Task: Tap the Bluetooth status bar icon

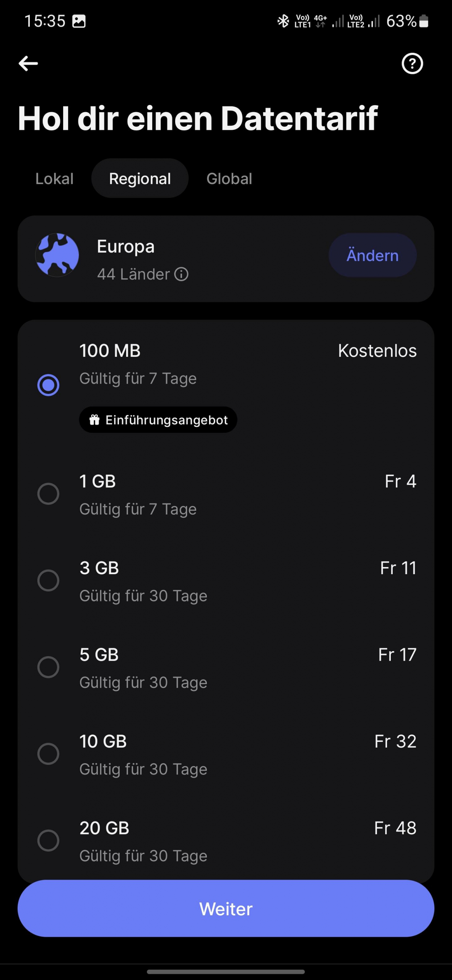Action: coord(283,21)
